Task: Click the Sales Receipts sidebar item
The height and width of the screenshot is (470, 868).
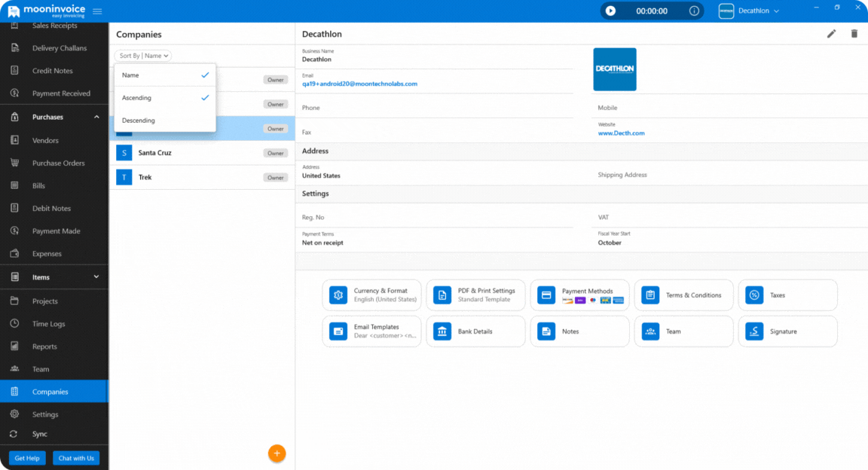Action: pos(54,26)
